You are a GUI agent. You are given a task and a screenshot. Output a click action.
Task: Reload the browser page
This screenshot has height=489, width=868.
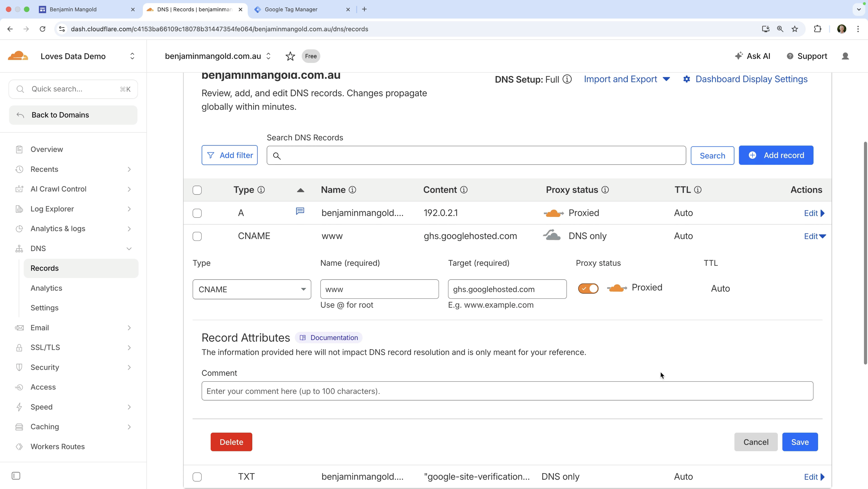pyautogui.click(x=42, y=29)
